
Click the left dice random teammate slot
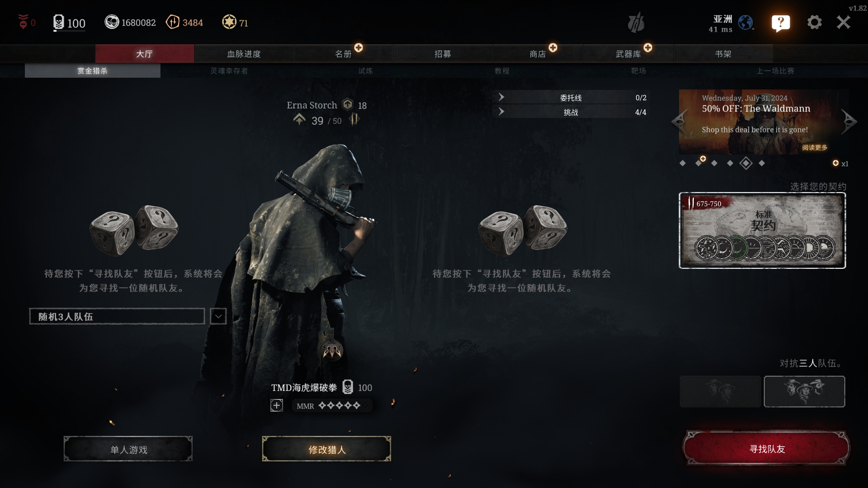point(134,230)
